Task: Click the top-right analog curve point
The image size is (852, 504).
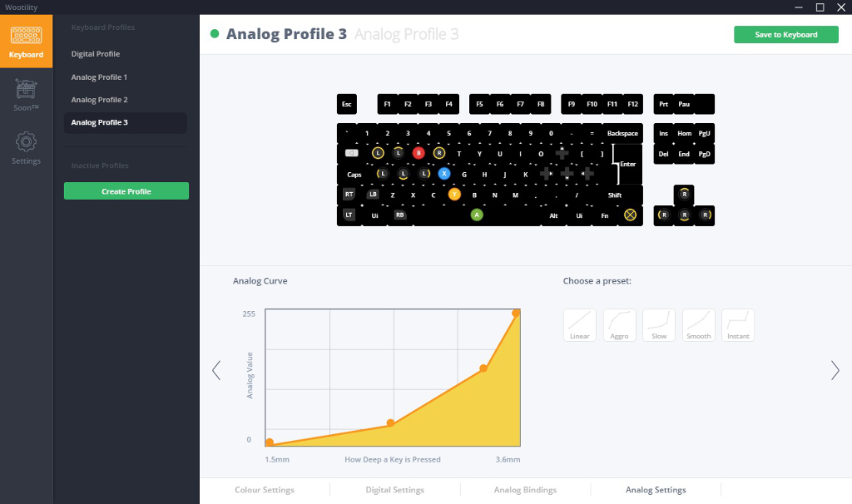Action: pos(517,313)
